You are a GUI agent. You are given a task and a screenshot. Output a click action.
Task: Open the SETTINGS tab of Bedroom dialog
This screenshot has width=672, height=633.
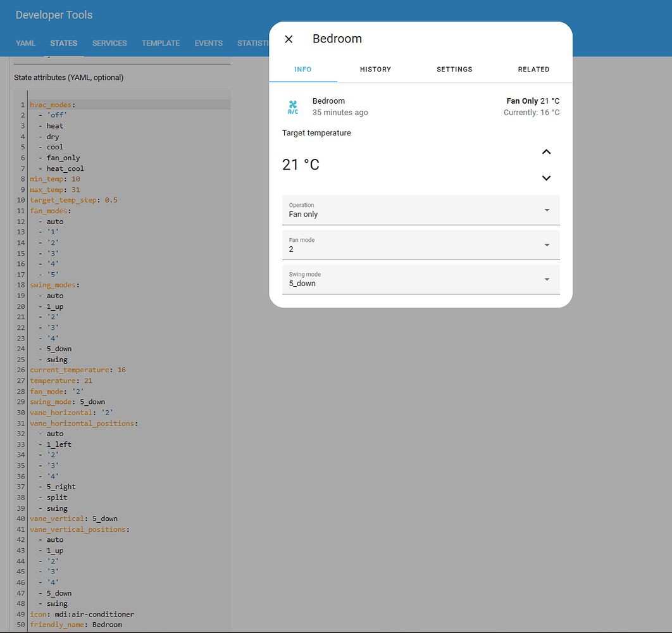[x=454, y=70]
